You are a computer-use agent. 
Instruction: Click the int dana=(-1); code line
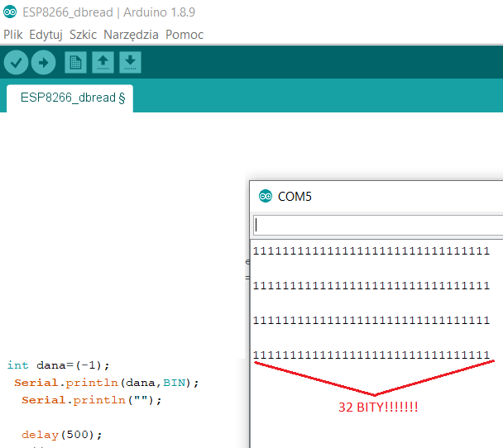pyautogui.click(x=59, y=365)
